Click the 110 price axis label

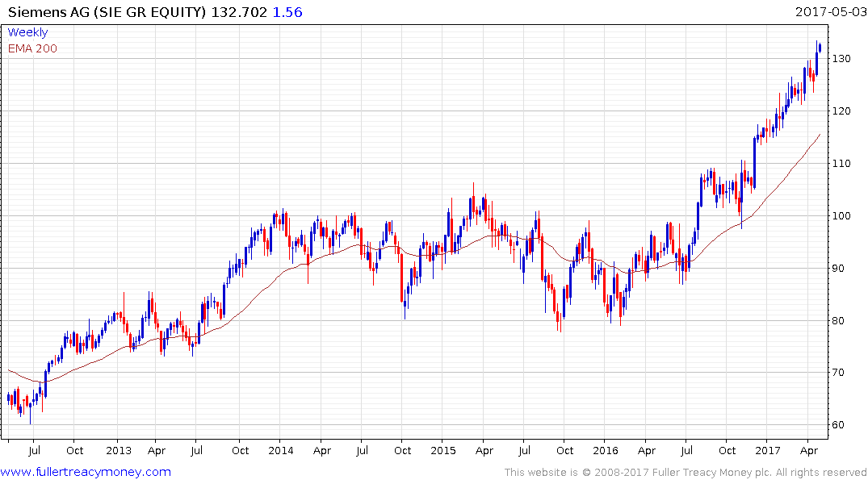[x=841, y=164]
